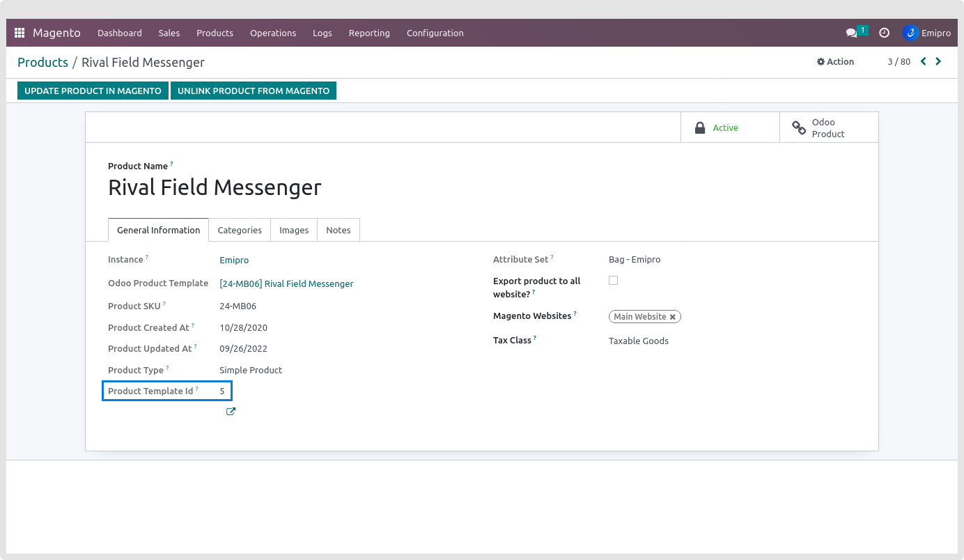Click Update Product in Magento button
Viewport: 964px width, 560px height.
click(x=93, y=91)
